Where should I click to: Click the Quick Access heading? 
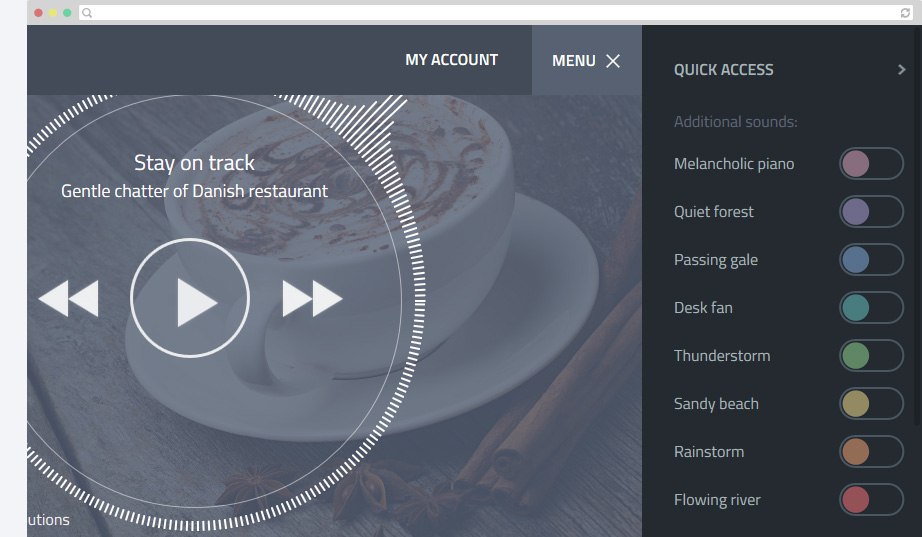pyautogui.click(x=723, y=70)
